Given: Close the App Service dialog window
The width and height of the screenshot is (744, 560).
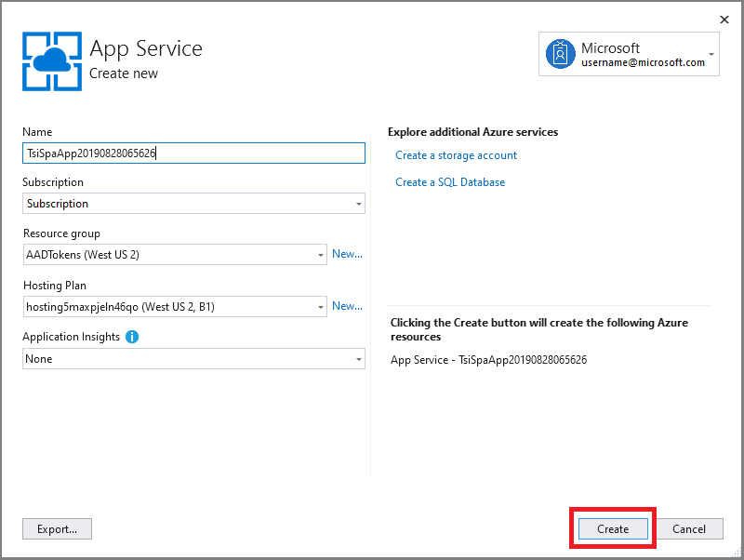Looking at the screenshot, I should [x=724, y=19].
